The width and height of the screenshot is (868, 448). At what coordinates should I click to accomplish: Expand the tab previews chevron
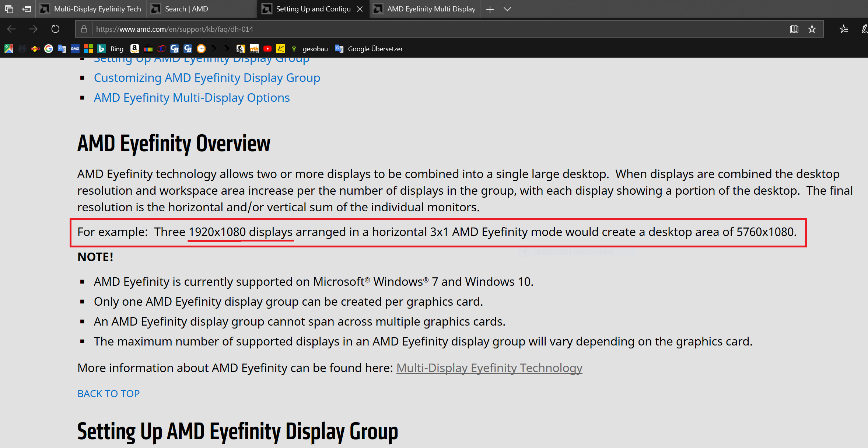pyautogui.click(x=507, y=9)
